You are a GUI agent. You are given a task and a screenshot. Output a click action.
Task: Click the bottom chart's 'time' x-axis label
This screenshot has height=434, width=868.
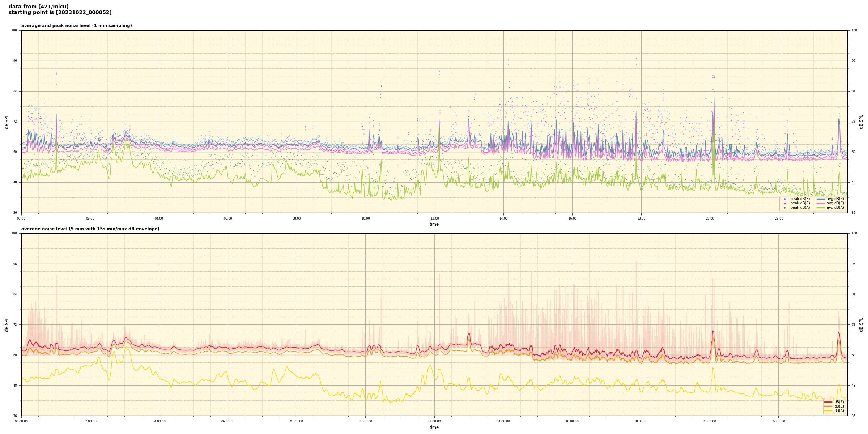point(434,427)
